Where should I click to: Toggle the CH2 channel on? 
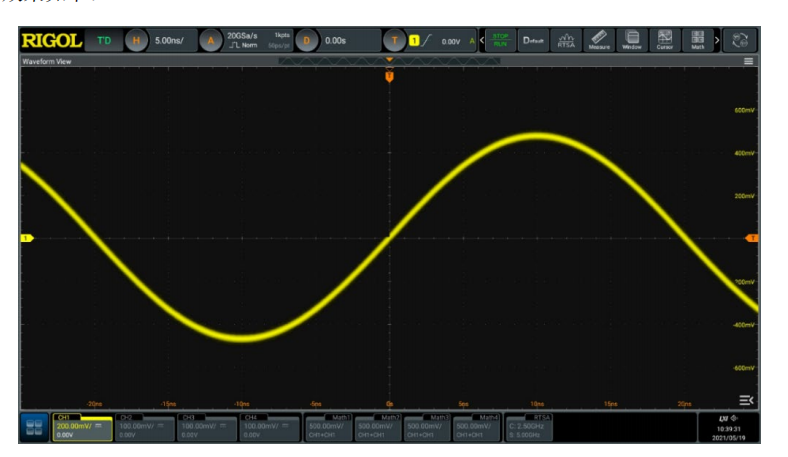click(x=144, y=427)
